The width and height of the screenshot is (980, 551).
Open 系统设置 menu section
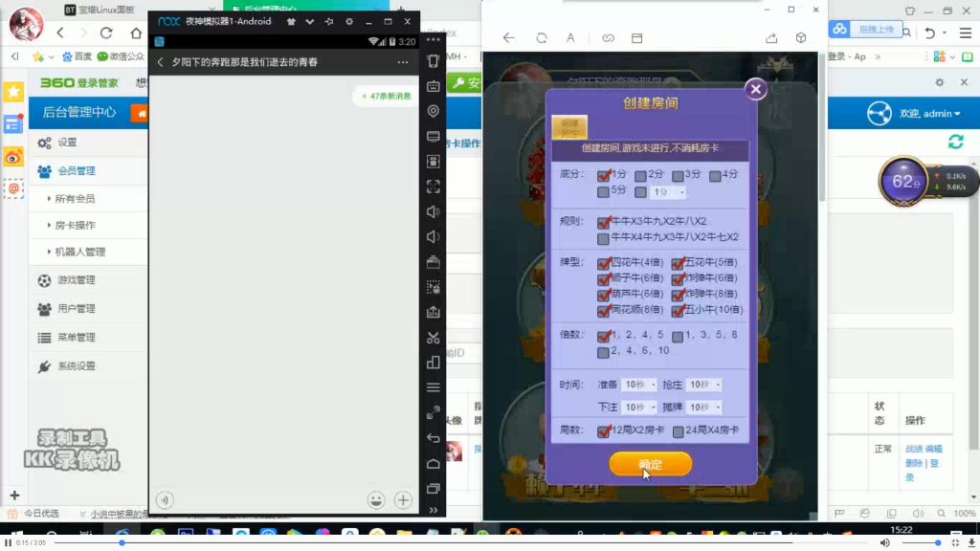[x=77, y=366]
